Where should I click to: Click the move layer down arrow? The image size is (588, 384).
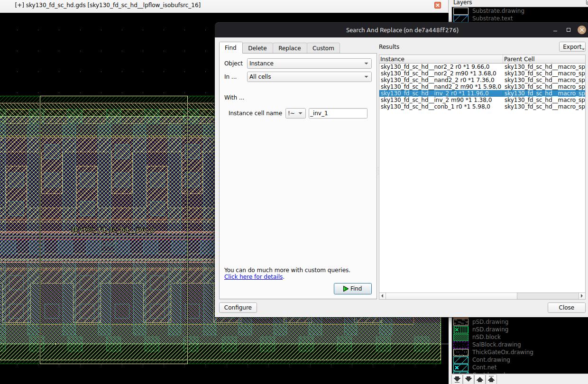(x=469, y=379)
